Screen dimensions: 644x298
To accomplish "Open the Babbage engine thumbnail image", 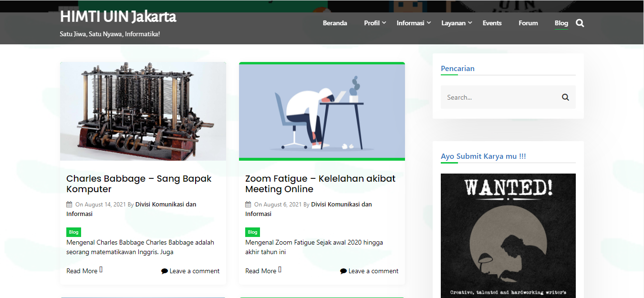I will pyautogui.click(x=143, y=111).
